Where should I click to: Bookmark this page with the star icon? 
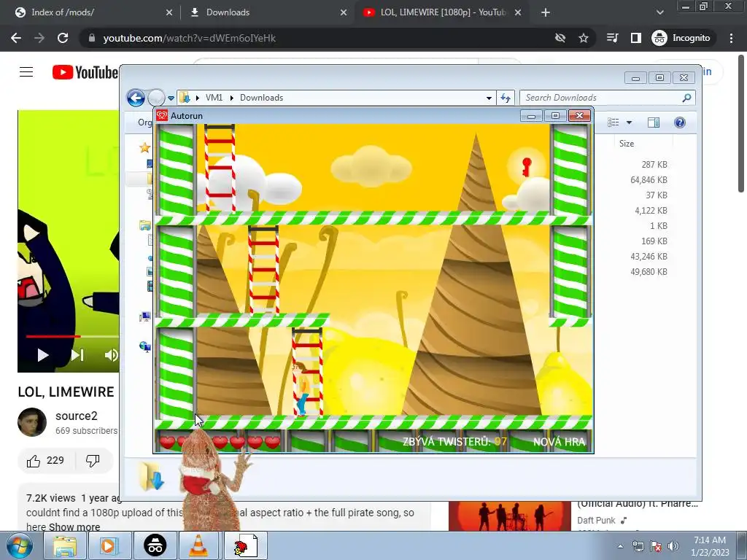click(583, 38)
